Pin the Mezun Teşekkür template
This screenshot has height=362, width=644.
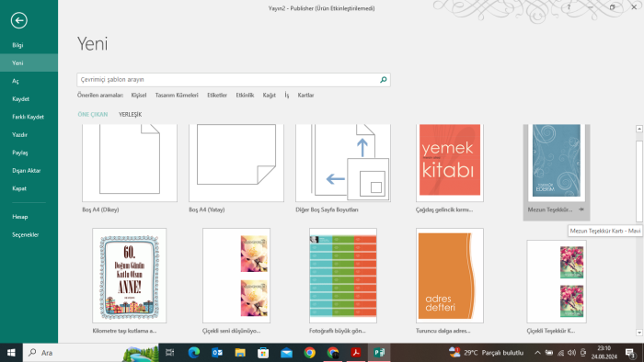581,209
